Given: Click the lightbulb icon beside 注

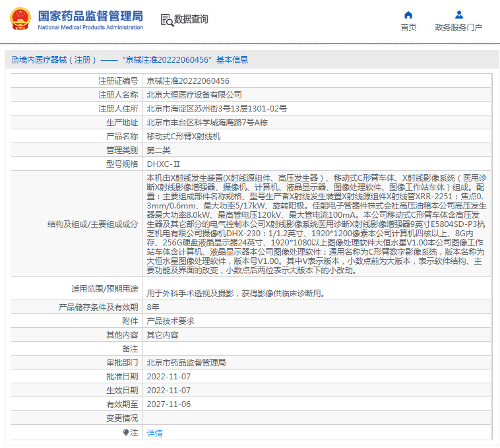Looking at the screenshot, I should pos(126,432).
